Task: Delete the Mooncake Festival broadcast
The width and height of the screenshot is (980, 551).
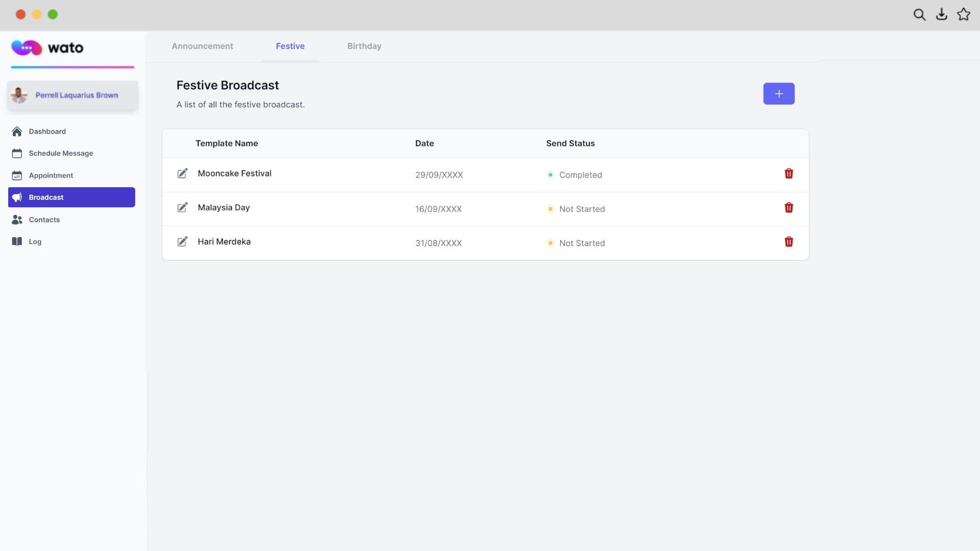Action: (789, 173)
